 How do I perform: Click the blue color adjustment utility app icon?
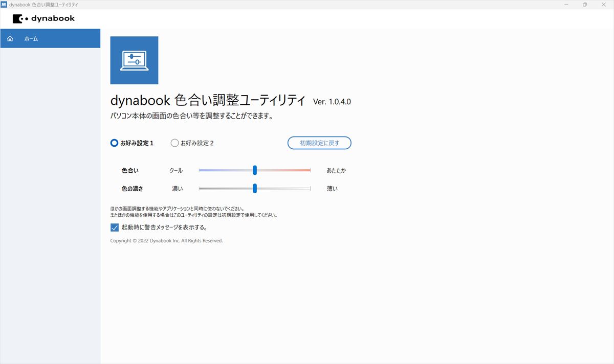(x=134, y=60)
